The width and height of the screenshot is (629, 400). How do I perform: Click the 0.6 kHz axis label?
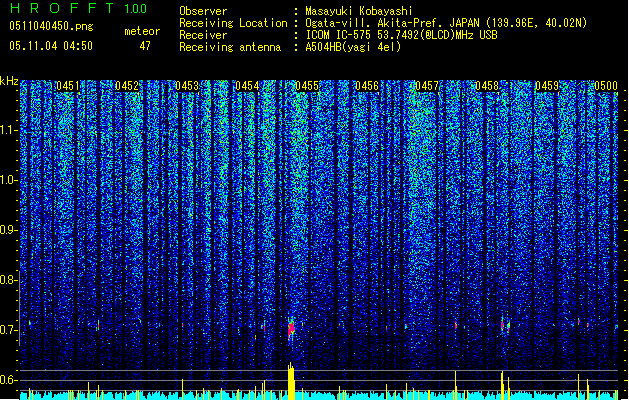coord(8,380)
